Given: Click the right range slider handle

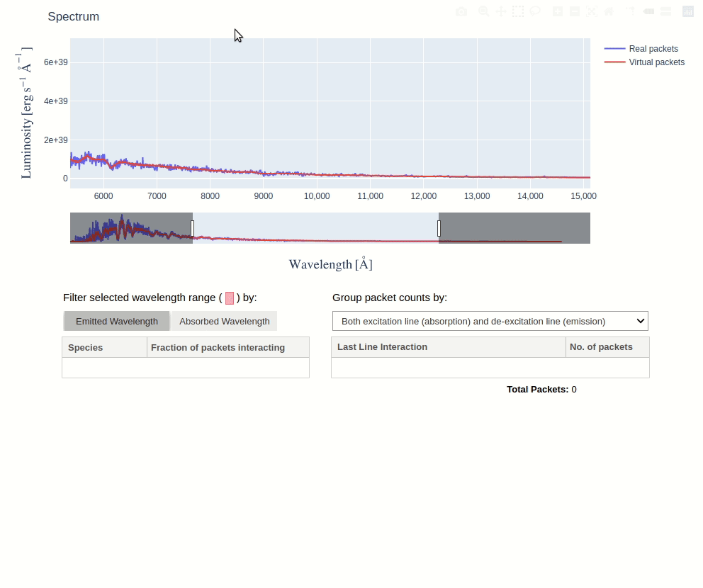Looking at the screenshot, I should 439,228.
